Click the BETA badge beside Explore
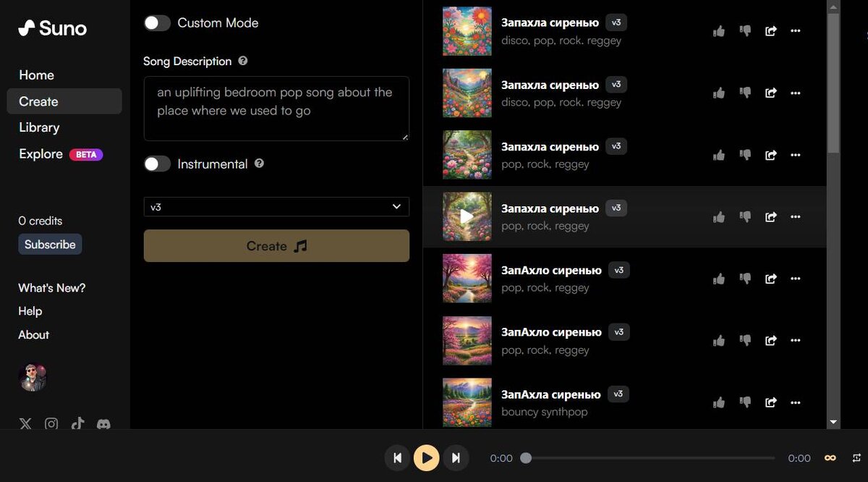 click(86, 154)
